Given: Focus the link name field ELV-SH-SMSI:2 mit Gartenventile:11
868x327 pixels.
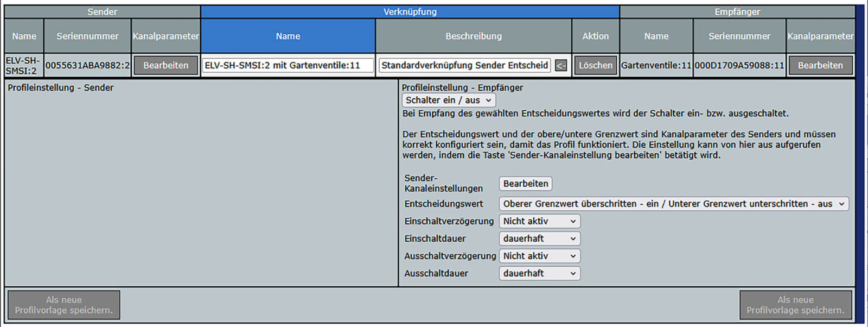Looking at the screenshot, I should pos(288,65).
